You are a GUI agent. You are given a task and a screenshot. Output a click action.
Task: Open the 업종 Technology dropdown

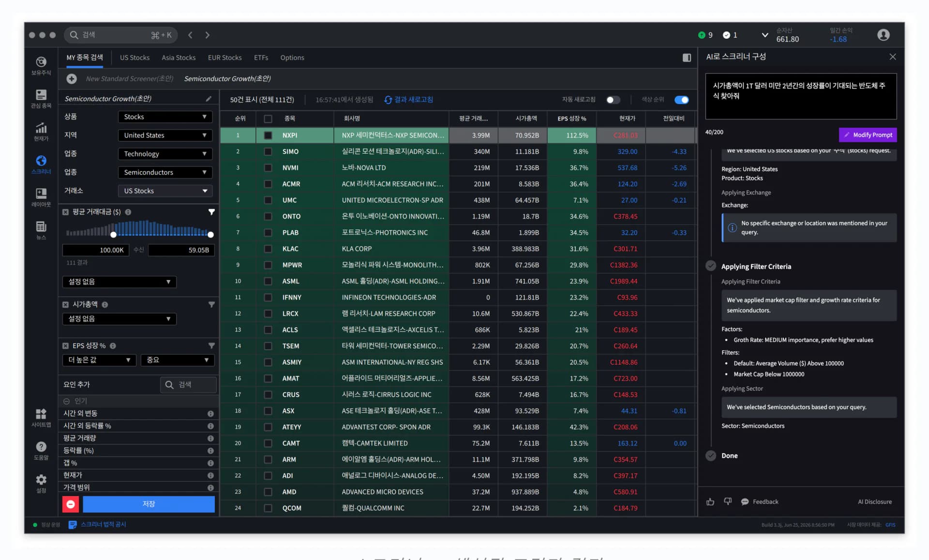[x=165, y=154]
